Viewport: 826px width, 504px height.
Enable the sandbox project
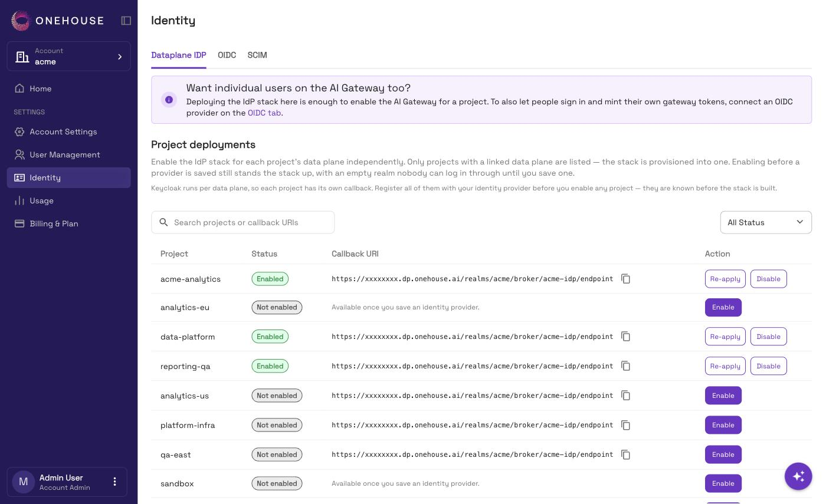723,483
